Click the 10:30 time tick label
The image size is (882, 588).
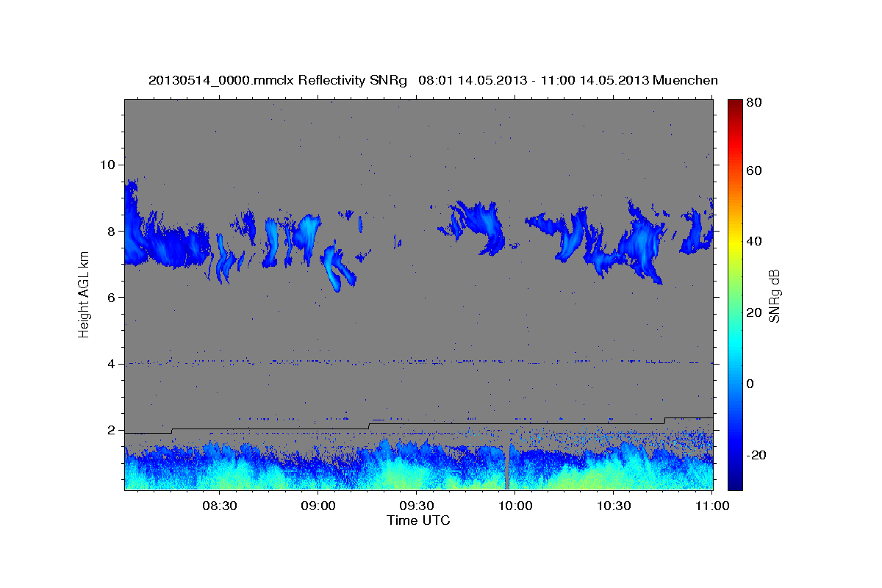point(613,506)
